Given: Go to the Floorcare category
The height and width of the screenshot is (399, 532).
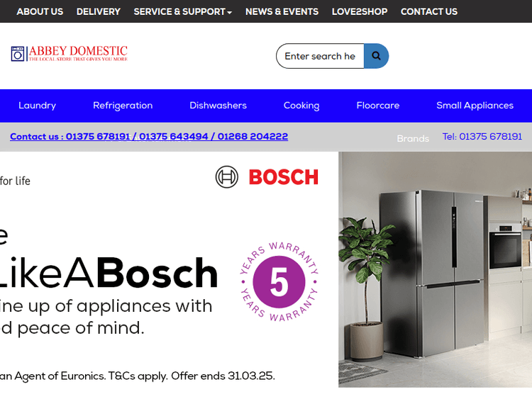Looking at the screenshot, I should [x=378, y=106].
